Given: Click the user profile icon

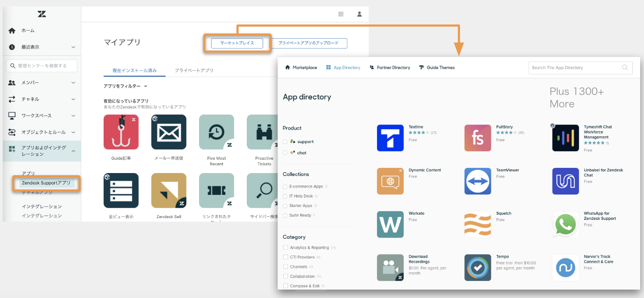Looking at the screenshot, I should click(359, 14).
